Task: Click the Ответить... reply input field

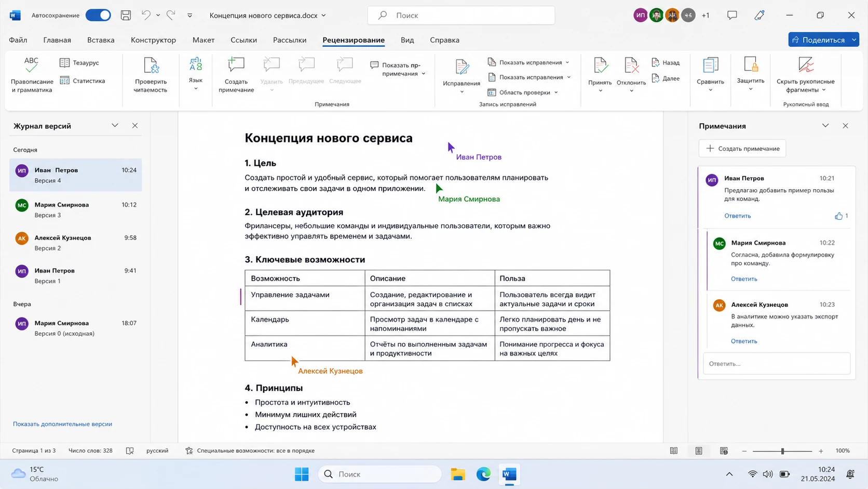Action: tap(777, 364)
